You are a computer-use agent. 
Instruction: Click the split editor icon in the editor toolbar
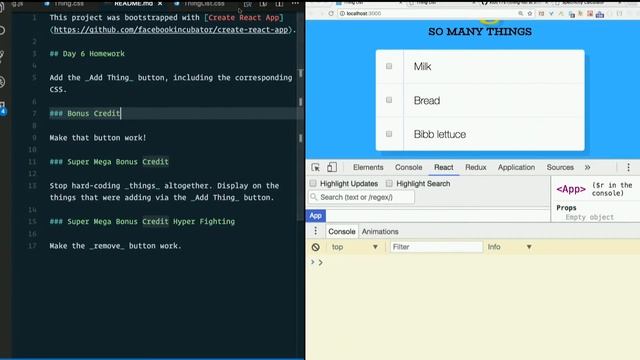click(279, 3)
